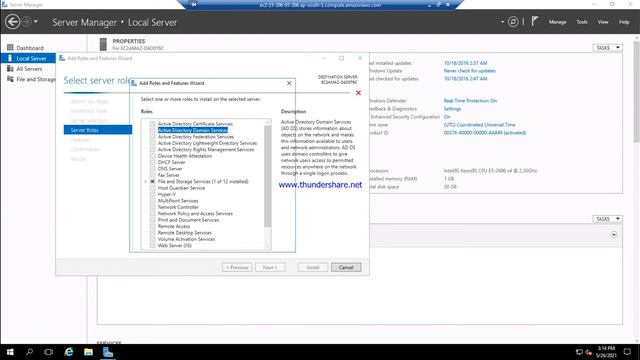Click the taskbar clock
The height and width of the screenshot is (360, 640).
(606, 352)
